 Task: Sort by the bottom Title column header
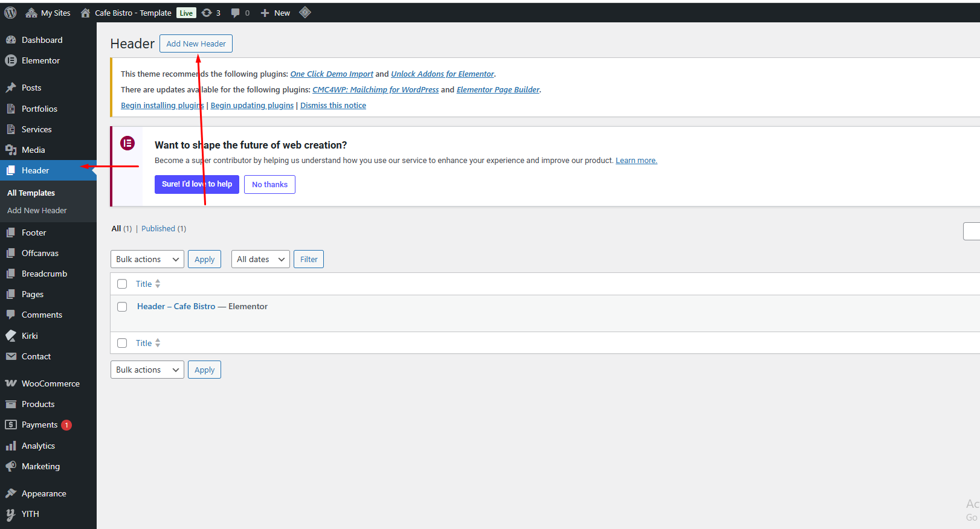(x=148, y=343)
